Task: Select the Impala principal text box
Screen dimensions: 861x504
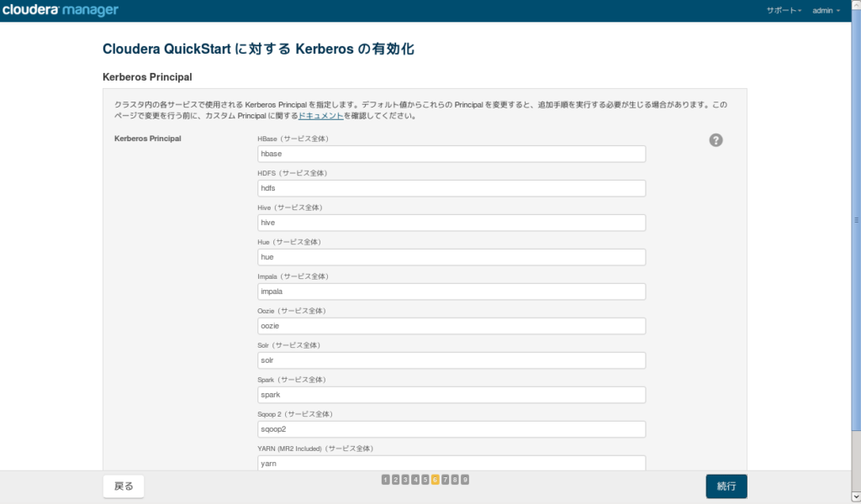Action: tap(452, 291)
